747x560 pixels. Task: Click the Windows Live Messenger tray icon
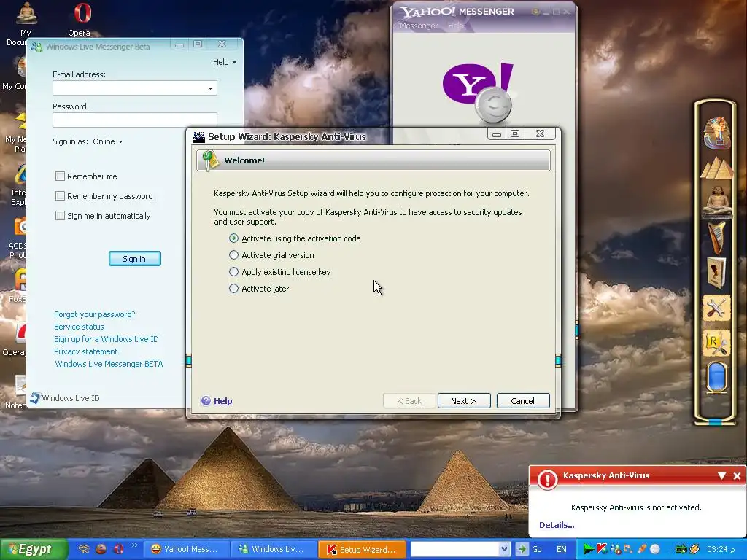615,549
